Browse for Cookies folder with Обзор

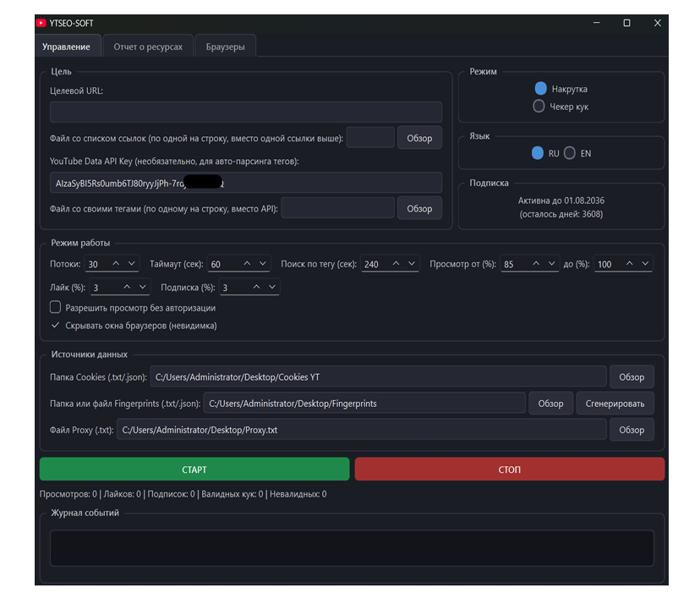coord(632,377)
